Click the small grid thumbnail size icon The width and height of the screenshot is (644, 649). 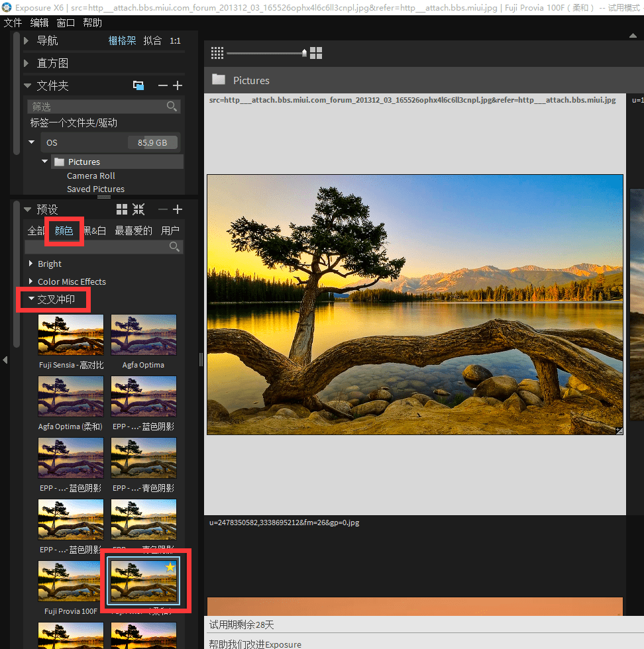tap(217, 53)
